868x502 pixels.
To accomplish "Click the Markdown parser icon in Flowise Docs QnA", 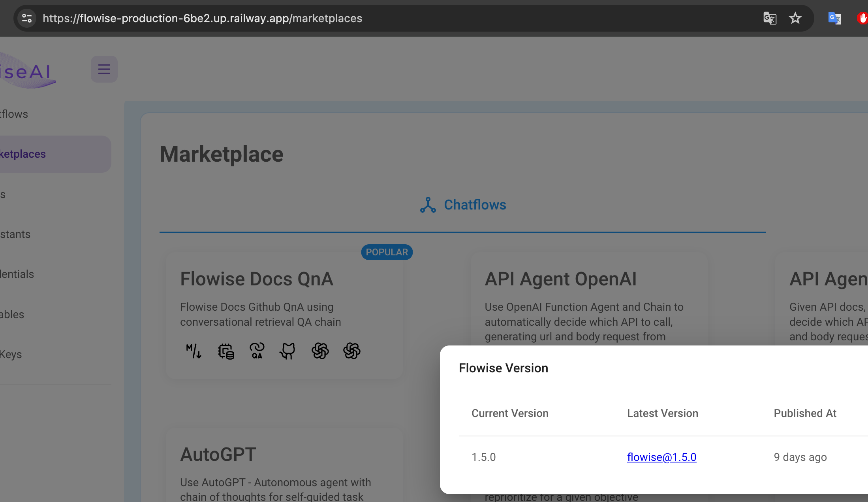I will [194, 351].
